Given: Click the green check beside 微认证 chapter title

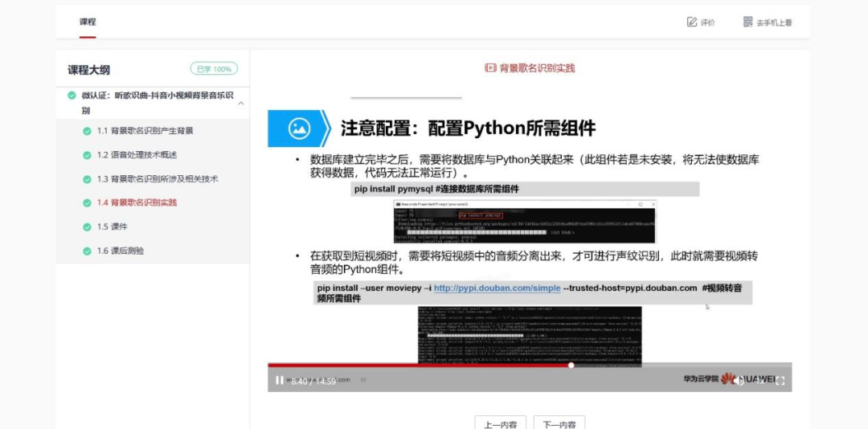Looking at the screenshot, I should (72, 96).
